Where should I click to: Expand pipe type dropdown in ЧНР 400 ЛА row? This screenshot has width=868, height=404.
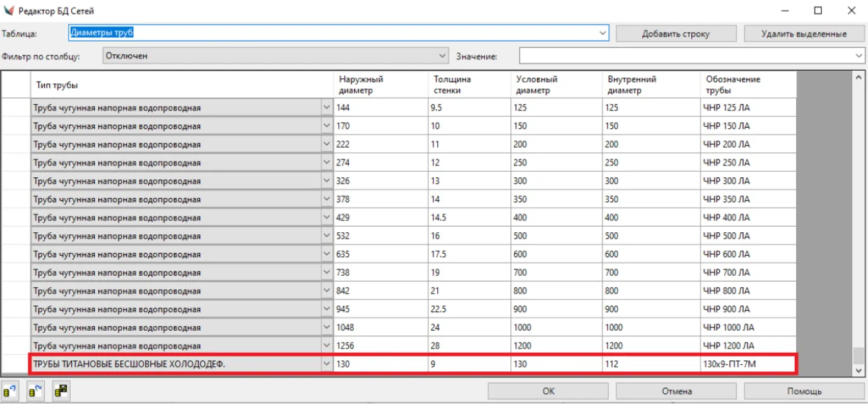click(x=327, y=217)
